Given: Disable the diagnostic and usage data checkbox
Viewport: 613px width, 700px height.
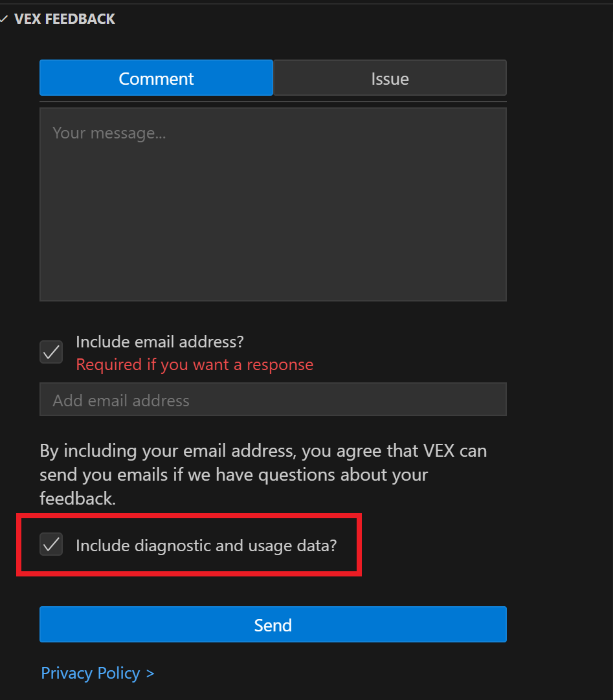Looking at the screenshot, I should [51, 545].
